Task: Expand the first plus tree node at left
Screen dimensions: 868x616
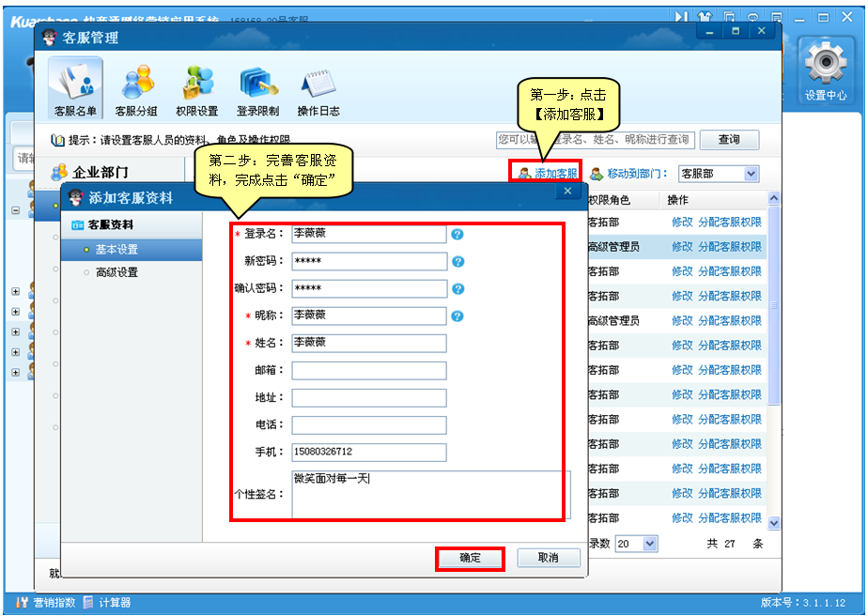Action: (x=15, y=291)
